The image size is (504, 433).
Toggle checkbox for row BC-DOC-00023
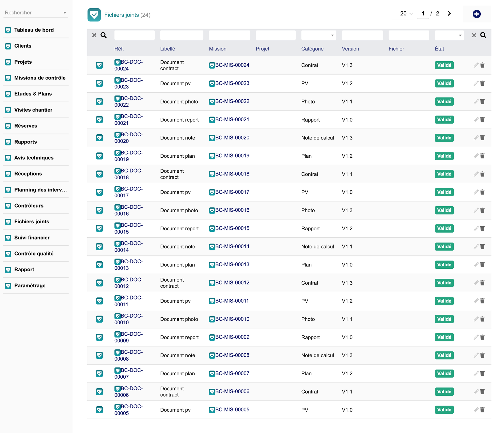[x=99, y=83]
